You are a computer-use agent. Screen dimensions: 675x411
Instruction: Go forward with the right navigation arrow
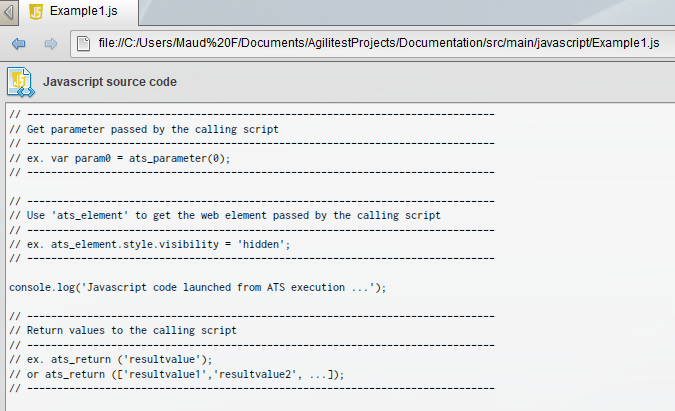(x=51, y=43)
